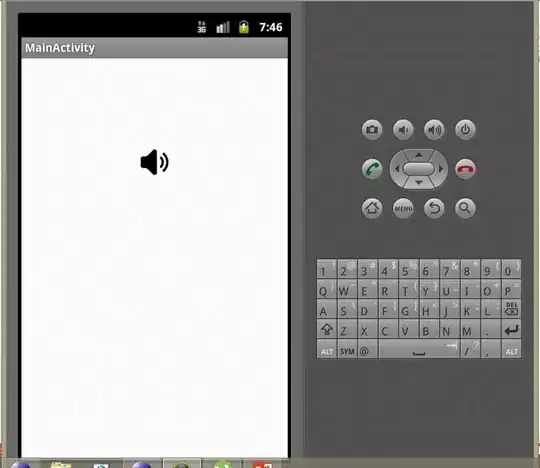
Task: Click the MainActivity title bar text
Action: [60, 48]
